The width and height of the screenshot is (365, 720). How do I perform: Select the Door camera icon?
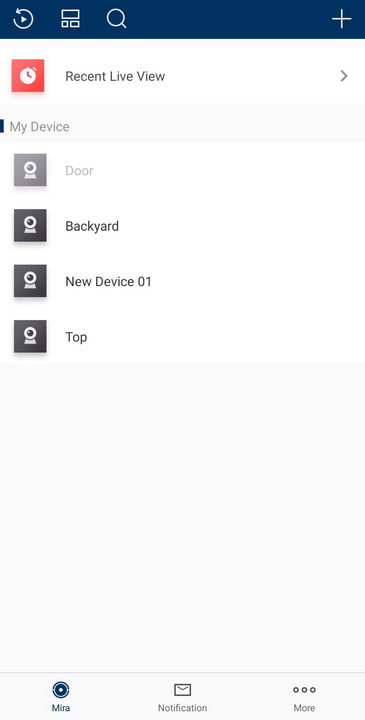point(30,170)
